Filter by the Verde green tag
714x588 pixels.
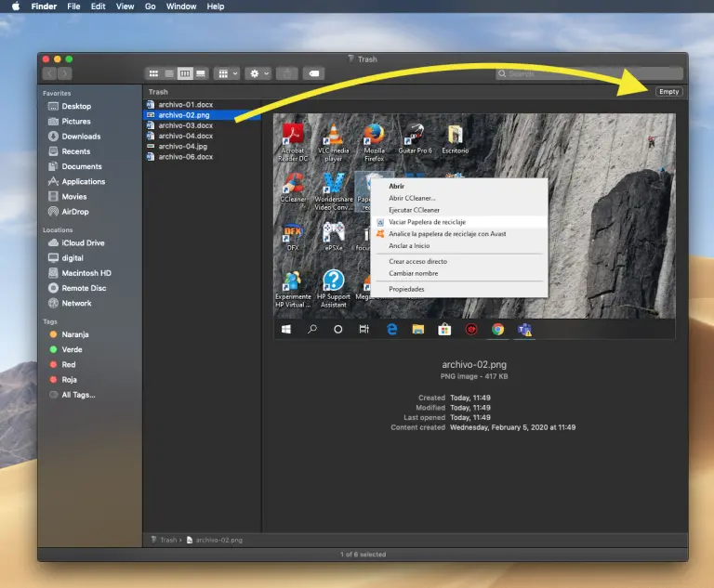(x=73, y=350)
